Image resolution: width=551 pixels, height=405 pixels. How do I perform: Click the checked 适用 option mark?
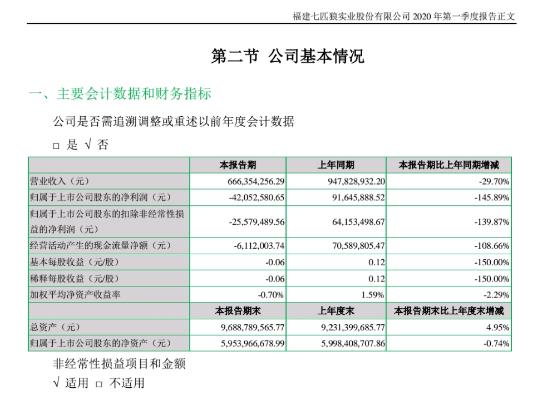coord(56,383)
